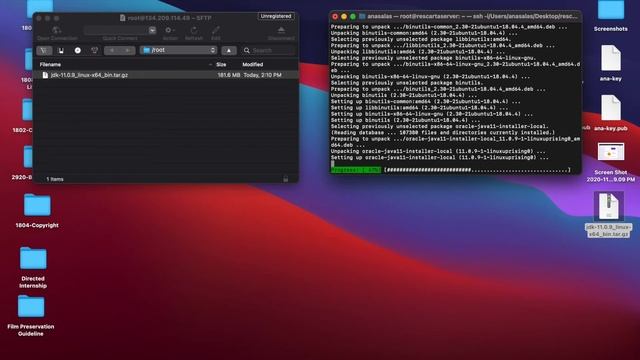Select the Screenshots folder on desktop
The image size is (640, 360).
click(x=611, y=16)
